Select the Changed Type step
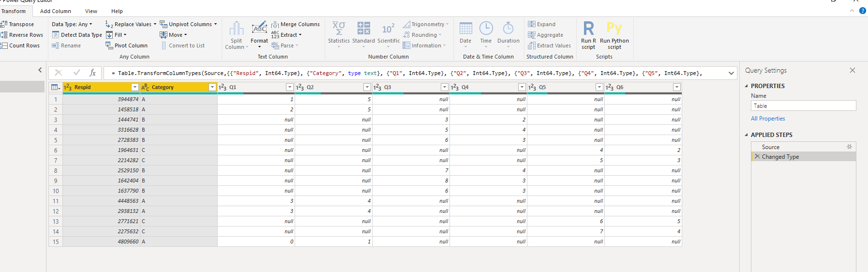This screenshot has height=272, width=868. pyautogui.click(x=803, y=156)
